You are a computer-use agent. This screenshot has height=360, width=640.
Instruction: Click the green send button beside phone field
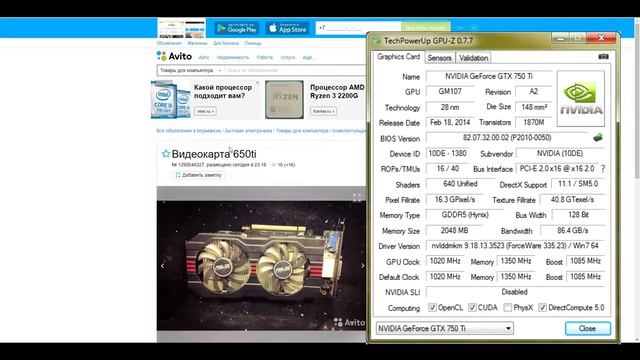pyautogui.click(x=426, y=28)
